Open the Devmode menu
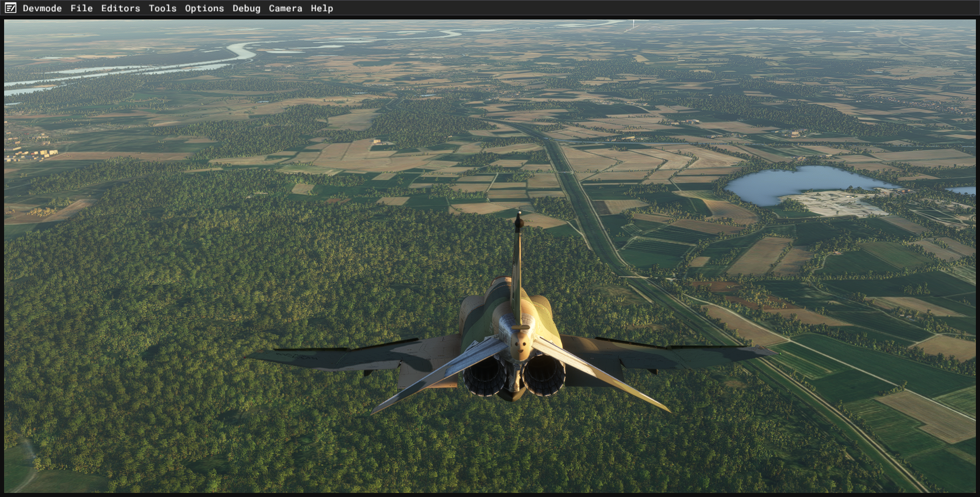Viewport: 980px width, 497px height. [42, 8]
